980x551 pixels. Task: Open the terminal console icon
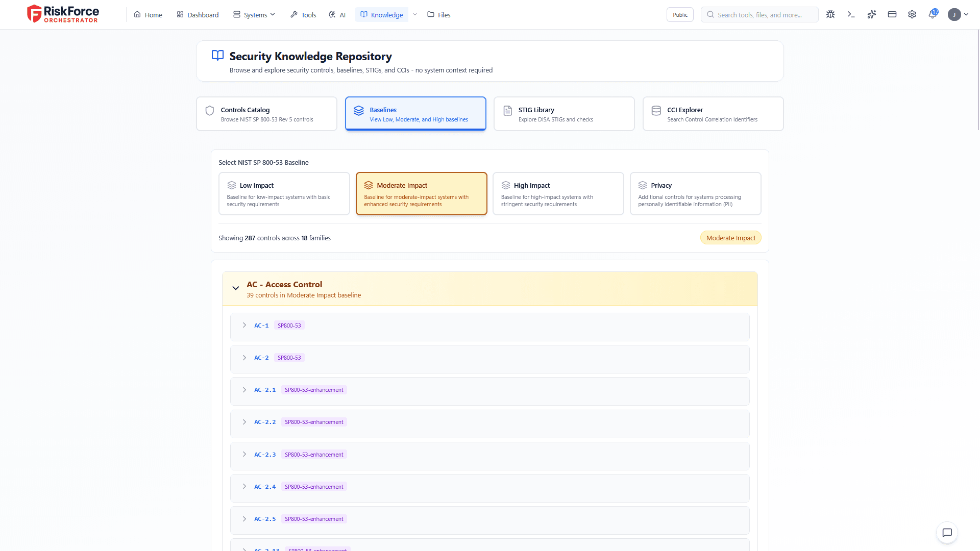coord(851,14)
